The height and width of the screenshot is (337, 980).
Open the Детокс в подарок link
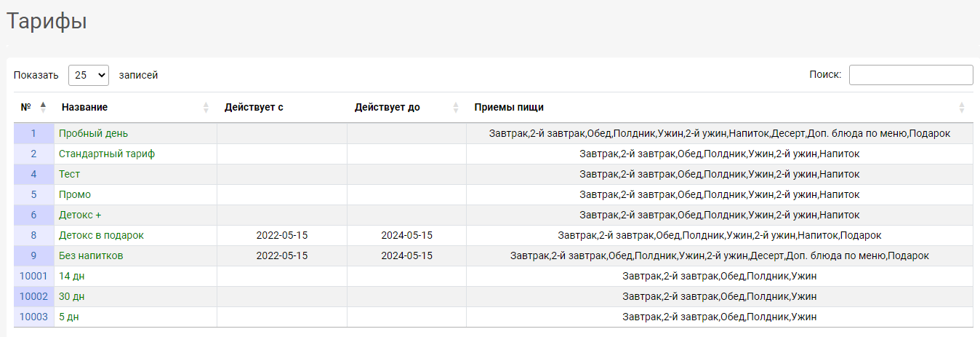[x=101, y=236]
